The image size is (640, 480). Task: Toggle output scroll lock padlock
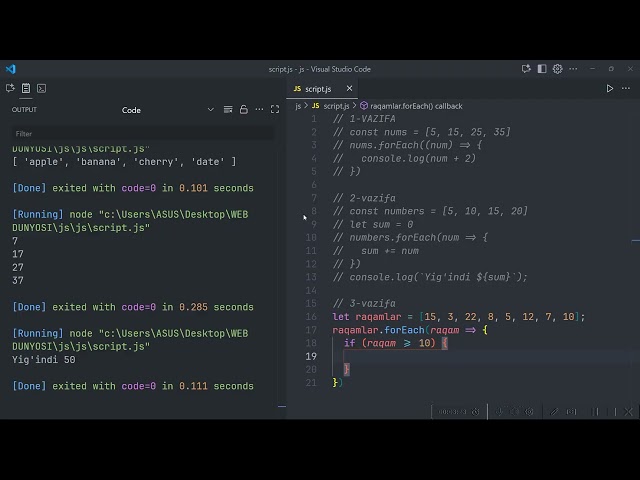tap(244, 109)
